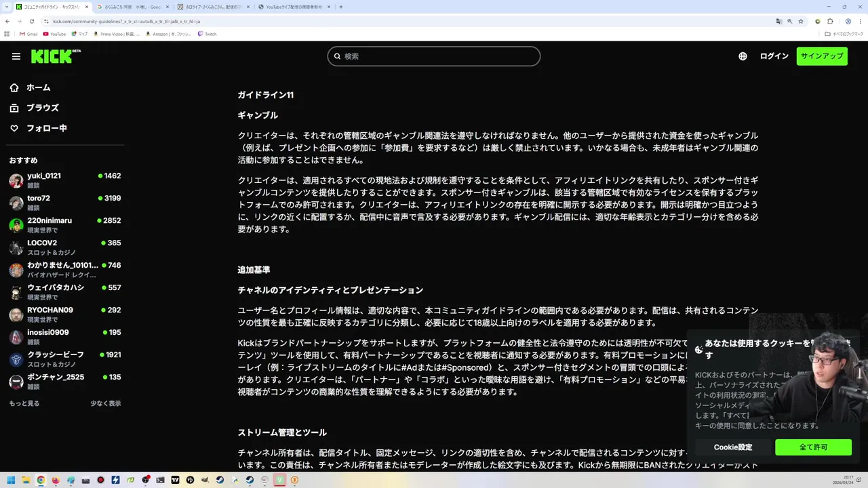The height and width of the screenshot is (488, 868).
Task: Click the ストリーム管理とツール heading
Action: 282,432
